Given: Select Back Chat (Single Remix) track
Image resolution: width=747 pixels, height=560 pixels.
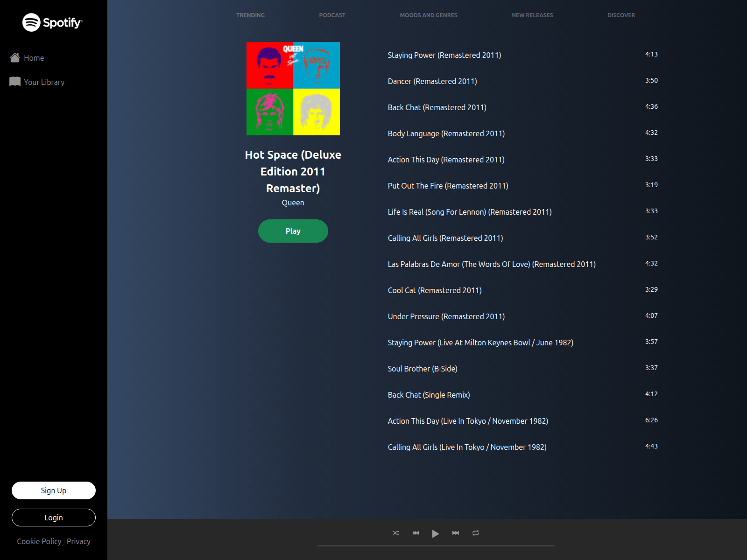Looking at the screenshot, I should coord(429,395).
